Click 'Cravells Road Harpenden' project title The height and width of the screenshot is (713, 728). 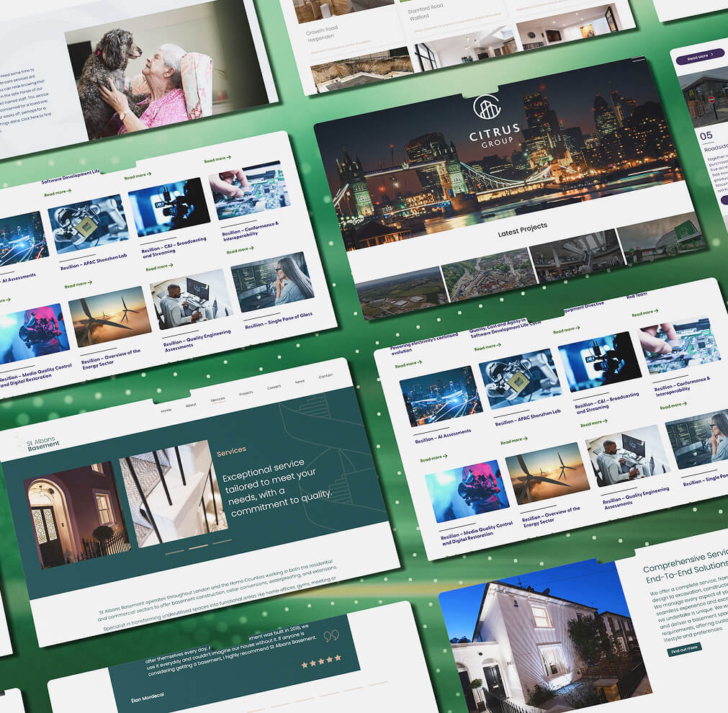coord(321,32)
